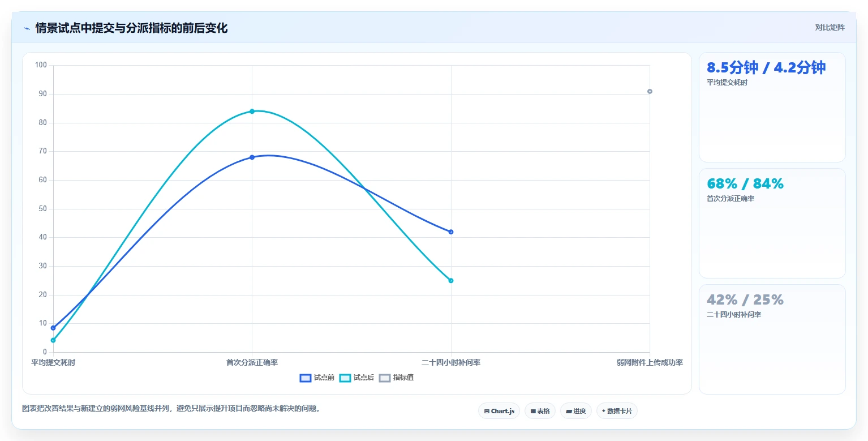Click the 对比矩阵 label in header
The image size is (868, 441).
830,27
